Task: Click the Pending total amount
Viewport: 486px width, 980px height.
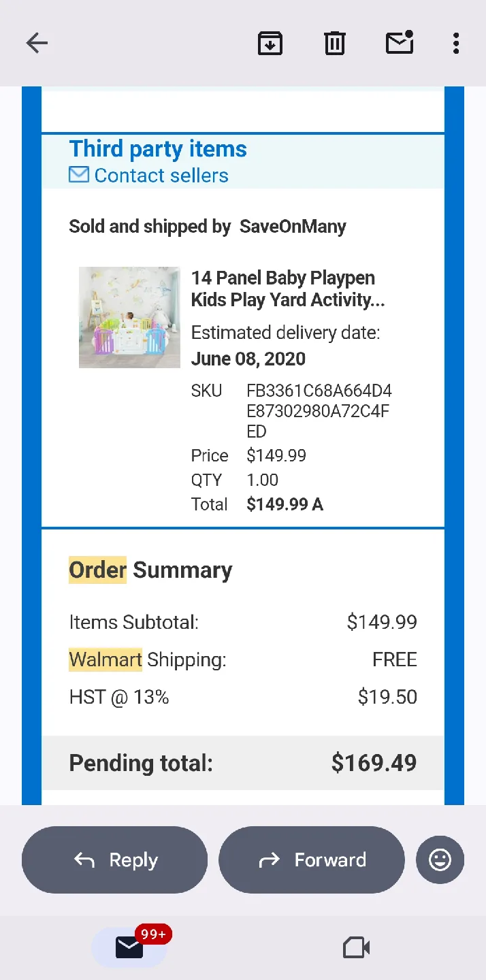Action: pos(374,763)
